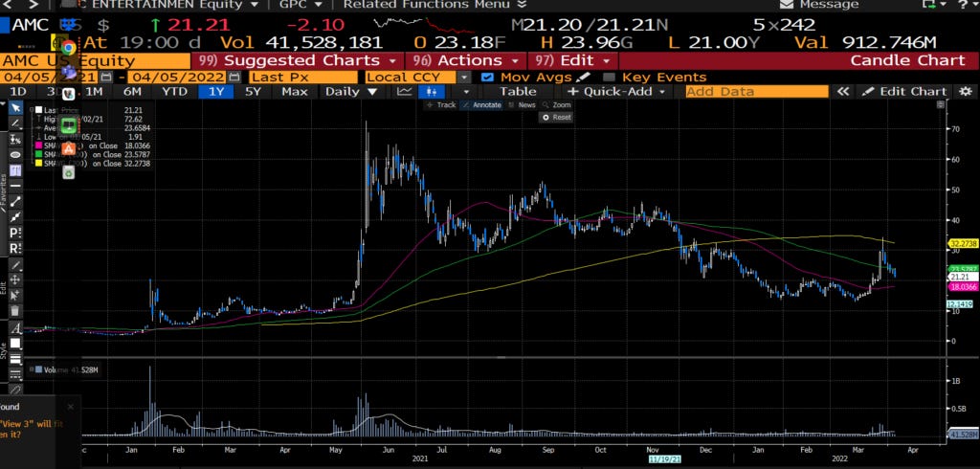The width and height of the screenshot is (980, 469).
Task: Open the 97) Edit menu
Action: tap(572, 60)
